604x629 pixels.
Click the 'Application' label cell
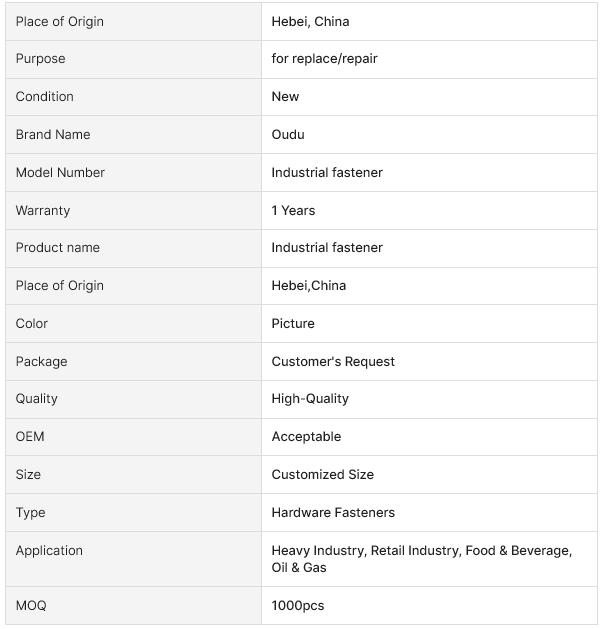click(49, 551)
